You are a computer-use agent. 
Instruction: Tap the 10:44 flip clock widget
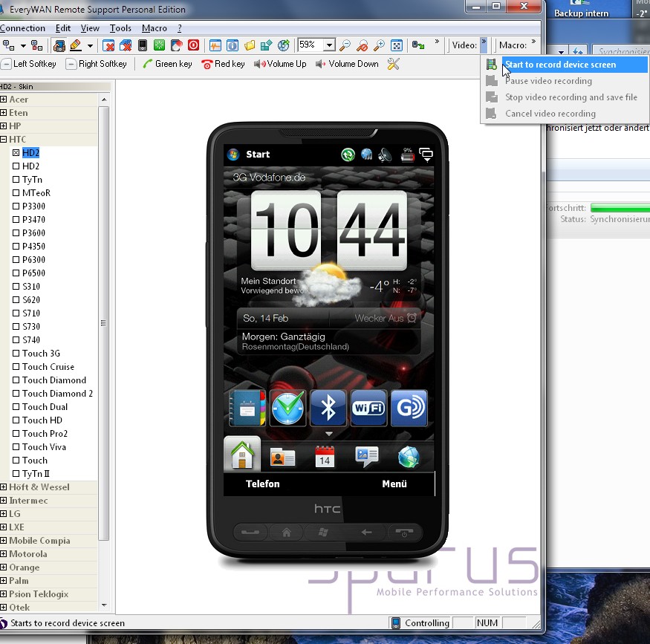tap(328, 230)
